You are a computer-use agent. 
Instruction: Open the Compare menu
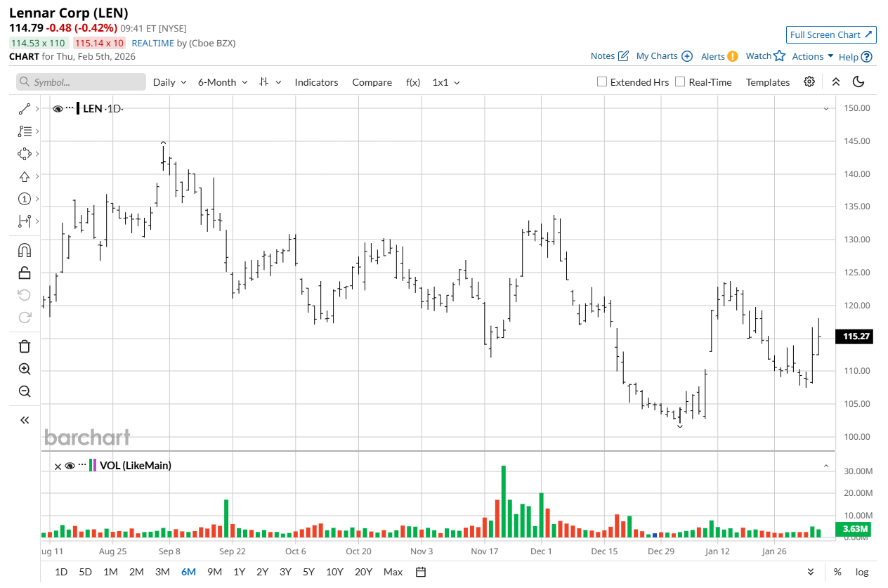coord(372,82)
